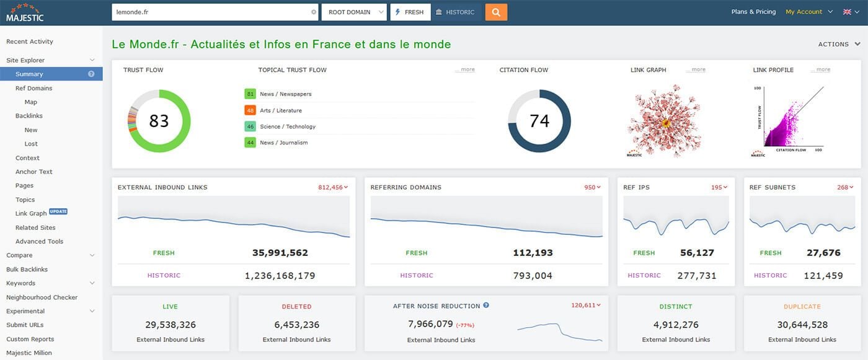The image size is (868, 360).
Task: Open Neighbourhood Checker in sidebar
Action: coord(42,297)
